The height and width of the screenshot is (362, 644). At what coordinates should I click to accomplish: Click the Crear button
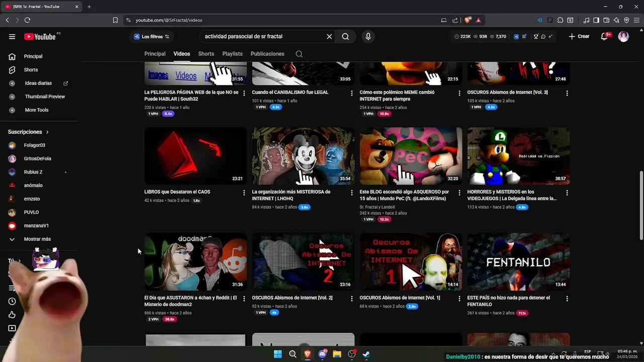click(579, 36)
